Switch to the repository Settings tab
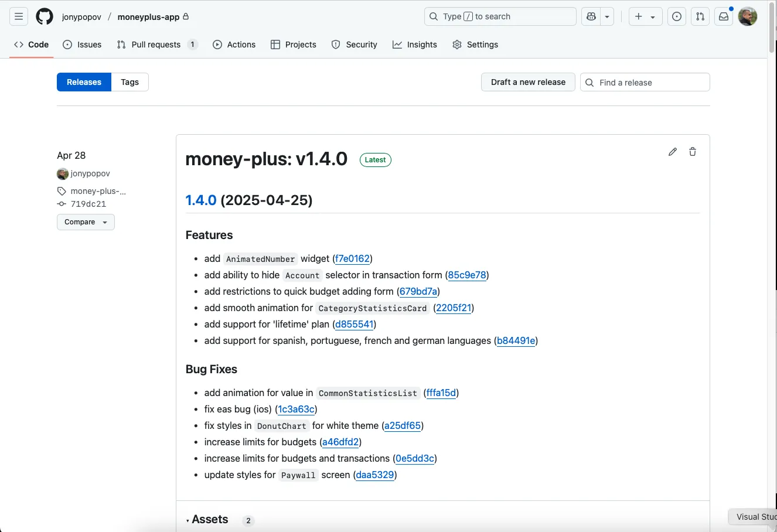 (475, 45)
